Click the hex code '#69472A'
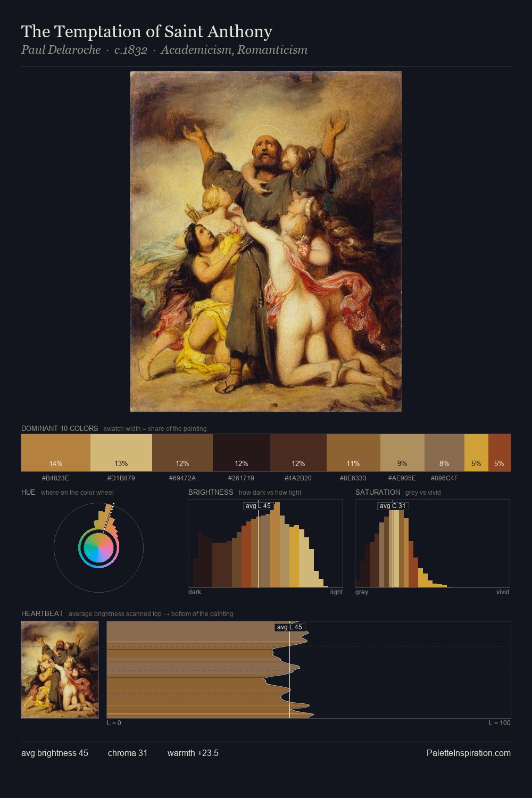 (182, 478)
